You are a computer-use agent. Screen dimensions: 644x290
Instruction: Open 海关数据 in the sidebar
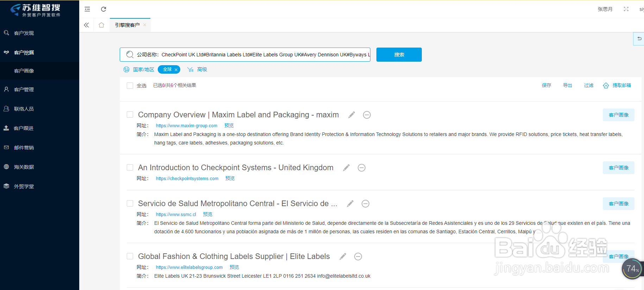[39, 167]
